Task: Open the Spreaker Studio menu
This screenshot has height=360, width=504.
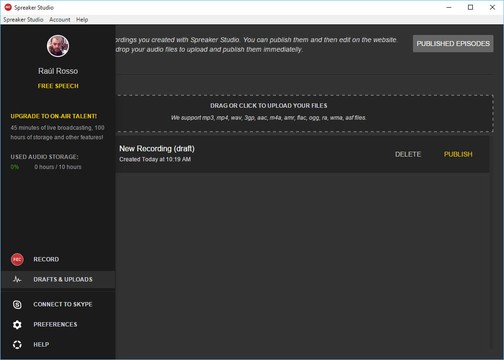Action: click(x=23, y=20)
